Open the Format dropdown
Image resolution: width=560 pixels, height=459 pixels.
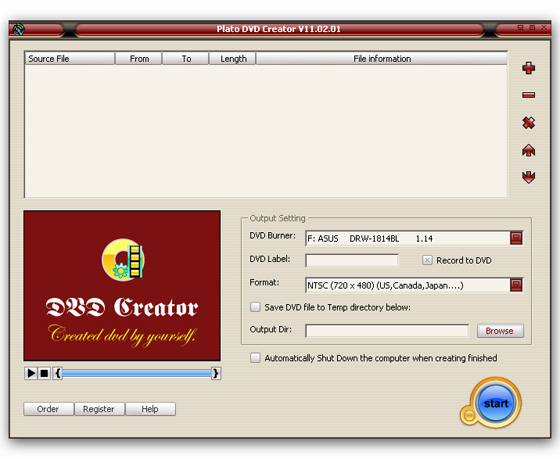pos(516,285)
